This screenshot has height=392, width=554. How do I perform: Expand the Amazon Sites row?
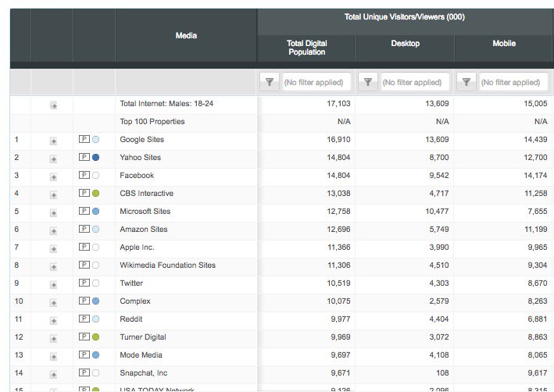53,231
